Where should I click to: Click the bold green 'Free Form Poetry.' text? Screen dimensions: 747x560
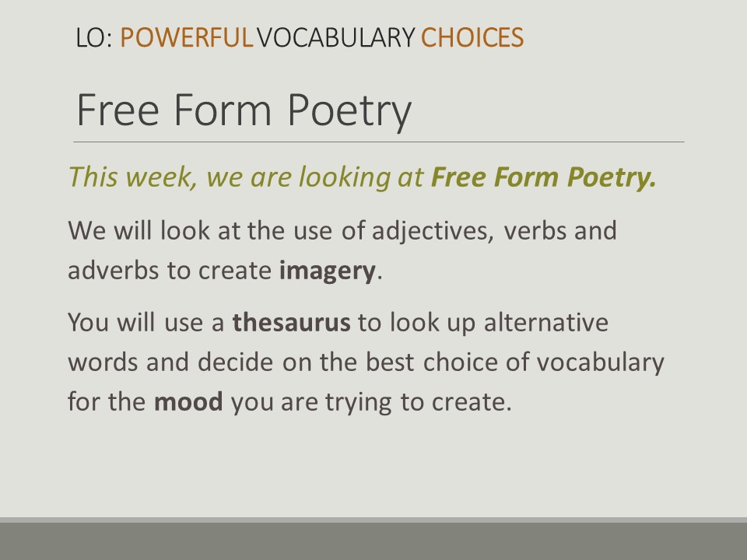click(x=544, y=177)
